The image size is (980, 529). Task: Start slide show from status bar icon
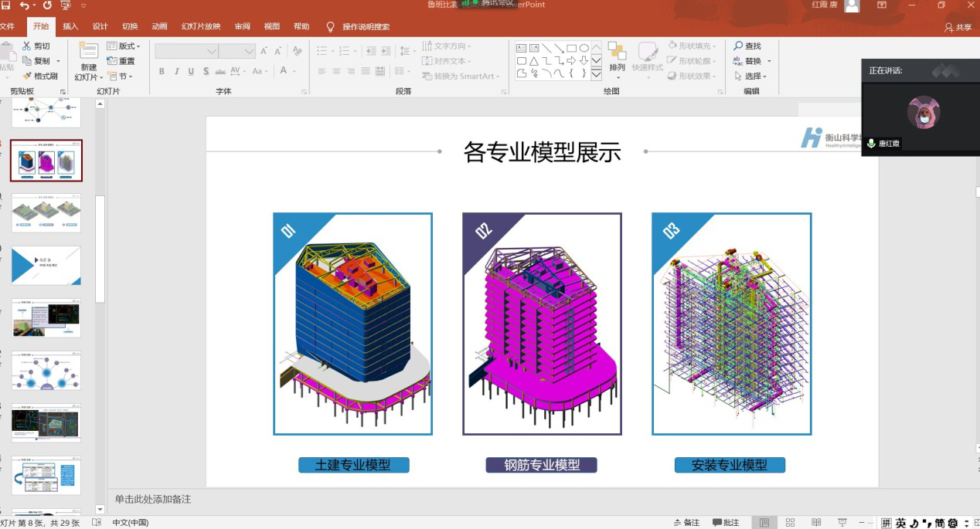click(842, 523)
